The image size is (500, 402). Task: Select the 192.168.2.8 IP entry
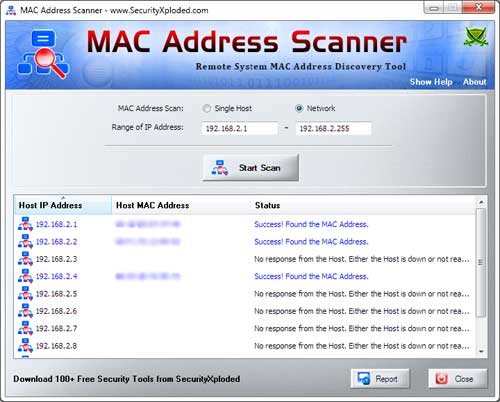tap(56, 345)
